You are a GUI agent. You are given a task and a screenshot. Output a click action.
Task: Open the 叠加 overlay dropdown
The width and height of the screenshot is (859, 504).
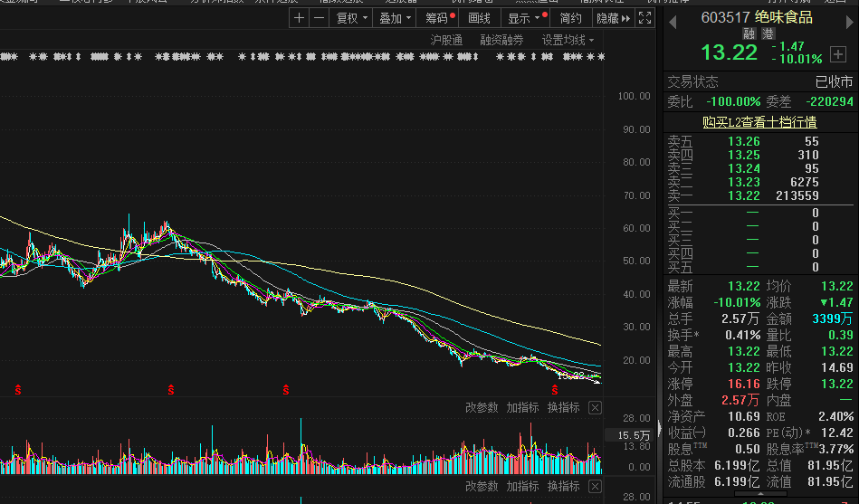(x=395, y=18)
